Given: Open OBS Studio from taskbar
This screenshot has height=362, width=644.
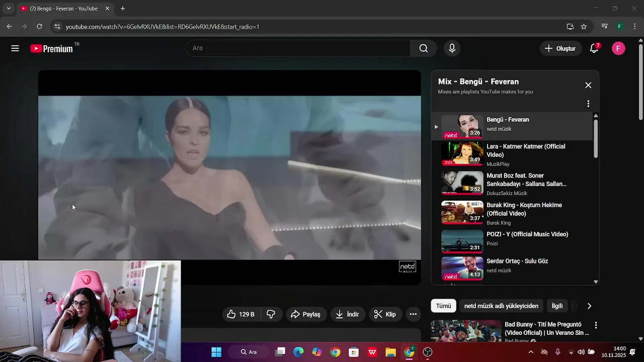Looking at the screenshot, I should 428,352.
